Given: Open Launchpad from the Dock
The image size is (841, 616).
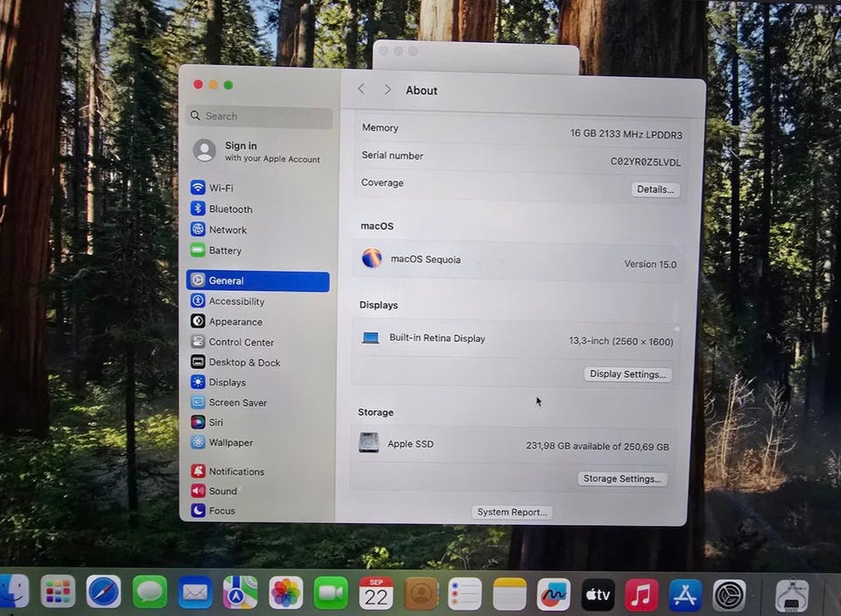Looking at the screenshot, I should point(58,591).
